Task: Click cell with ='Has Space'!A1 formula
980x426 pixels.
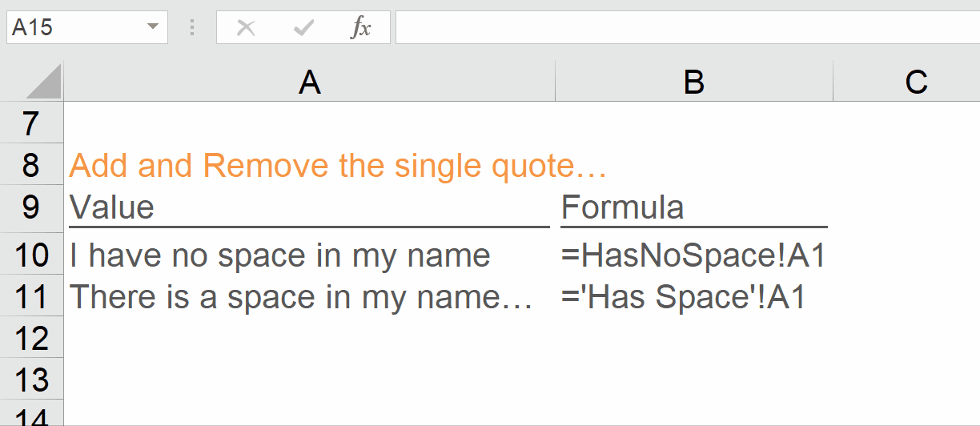Action: (x=693, y=297)
